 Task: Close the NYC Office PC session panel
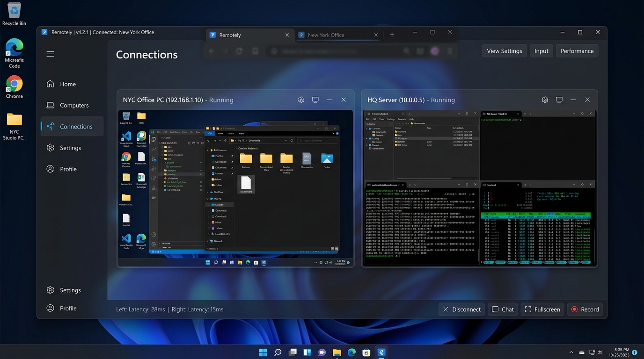coord(344,100)
